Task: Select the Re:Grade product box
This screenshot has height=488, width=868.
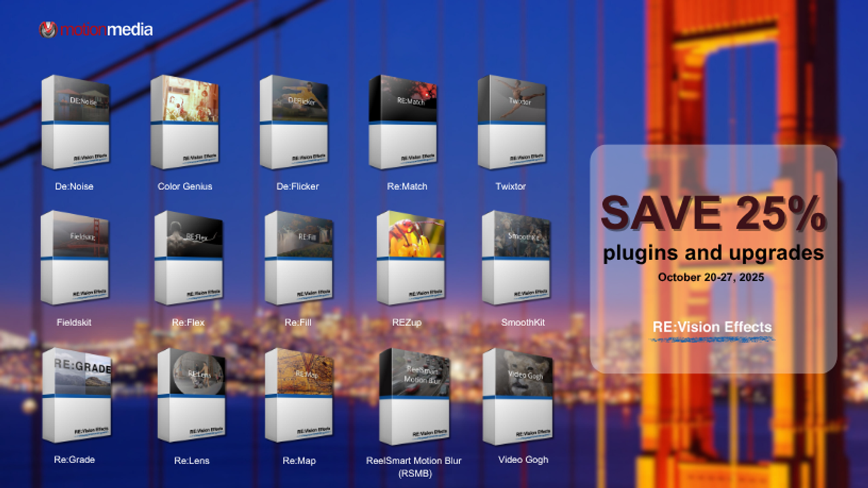Action: coord(78,395)
